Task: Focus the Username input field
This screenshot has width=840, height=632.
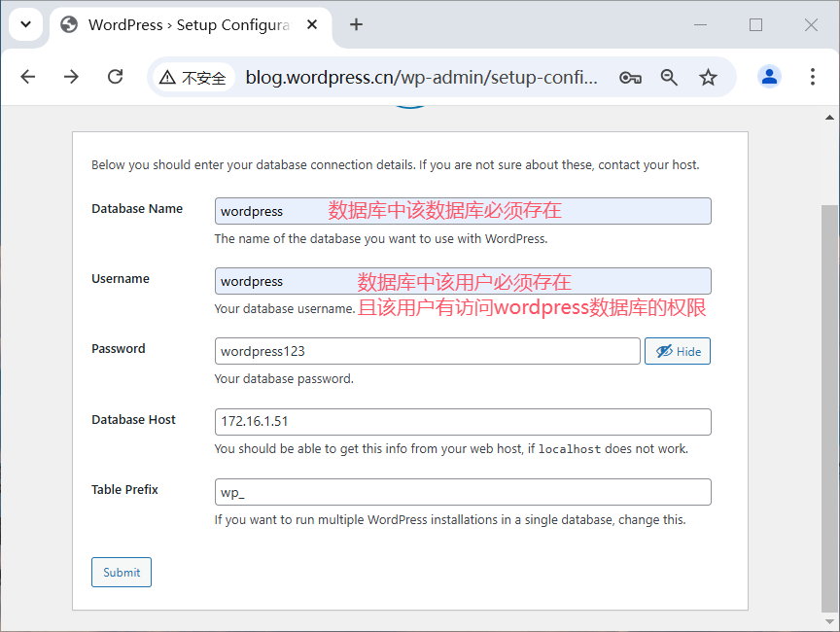Action: pos(463,281)
